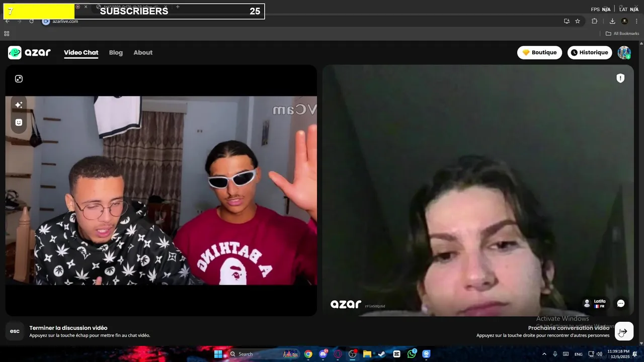The height and width of the screenshot is (362, 644).
Task: Click the Latifa FR user label
Action: pyautogui.click(x=595, y=303)
